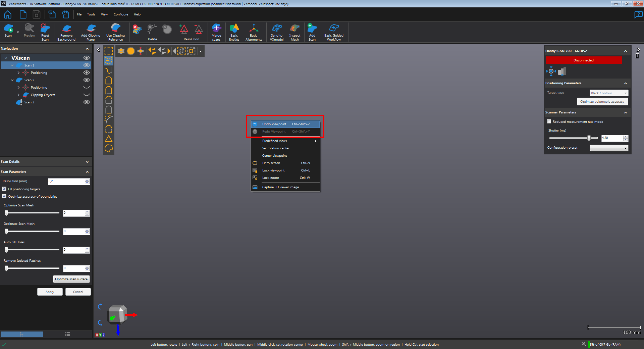Start the Basic Guided Workflow

coord(334,32)
